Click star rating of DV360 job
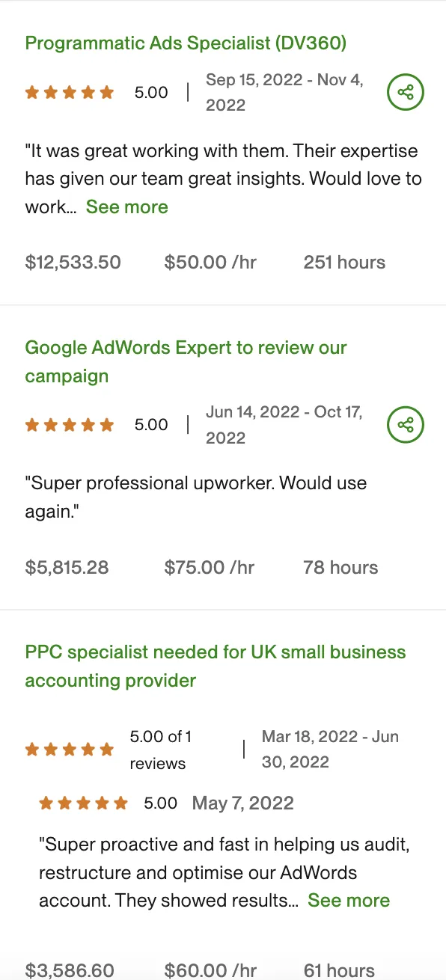Viewport: 446px width, 980px height. [70, 93]
